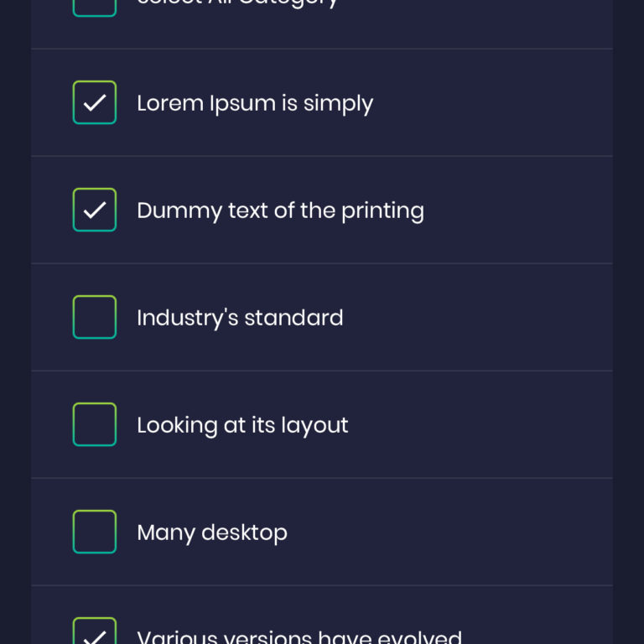Select the 'Various versions have evolved' label
The height and width of the screenshot is (644, 644).
[299, 637]
